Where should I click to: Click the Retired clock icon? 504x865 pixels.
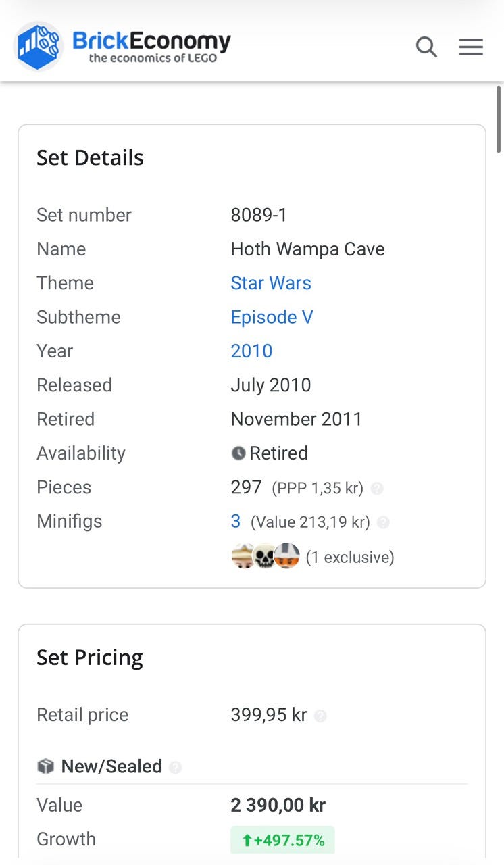coord(238,453)
